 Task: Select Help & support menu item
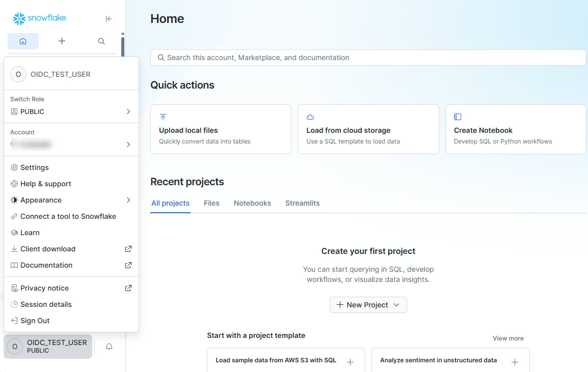point(71,184)
